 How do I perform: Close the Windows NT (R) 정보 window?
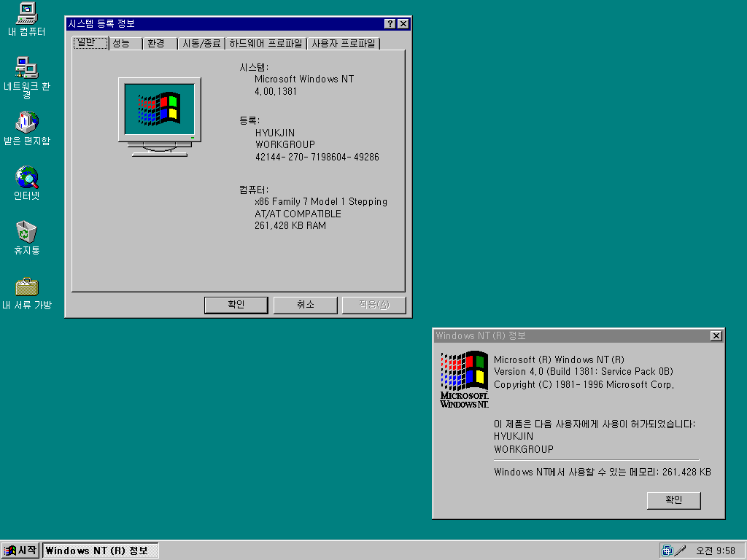pyautogui.click(x=716, y=335)
